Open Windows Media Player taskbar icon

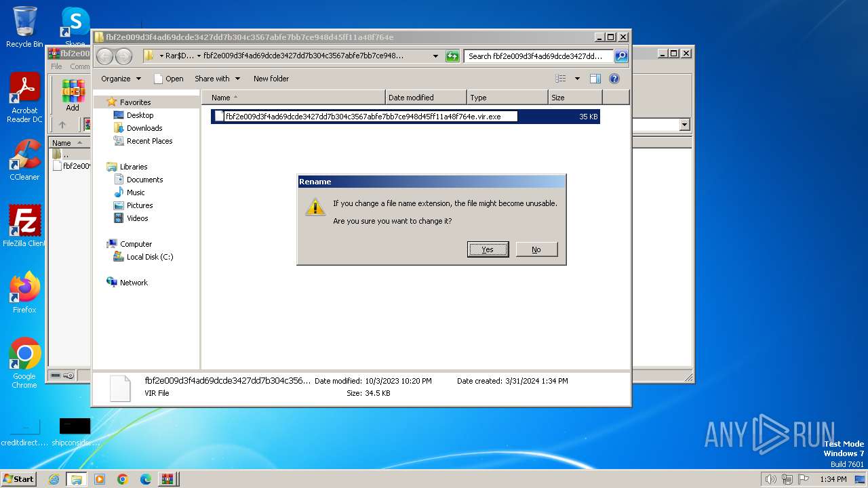pyautogui.click(x=100, y=479)
